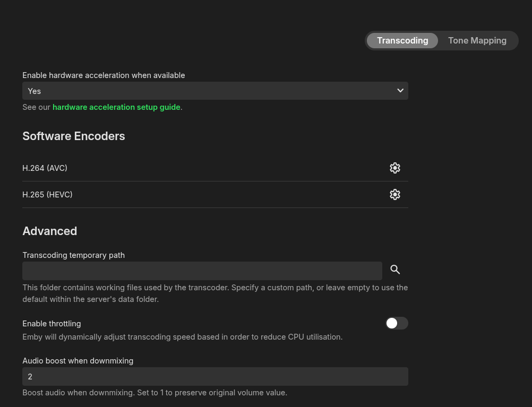Click the Software Encoders heading

pyautogui.click(x=74, y=136)
